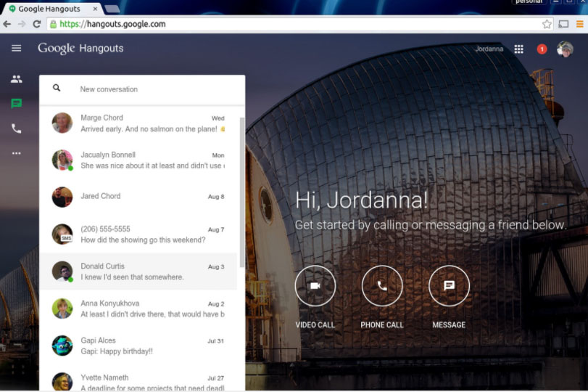The image size is (588, 392).
Task: Select the Conversations chat sidebar icon
Action: pyautogui.click(x=16, y=104)
